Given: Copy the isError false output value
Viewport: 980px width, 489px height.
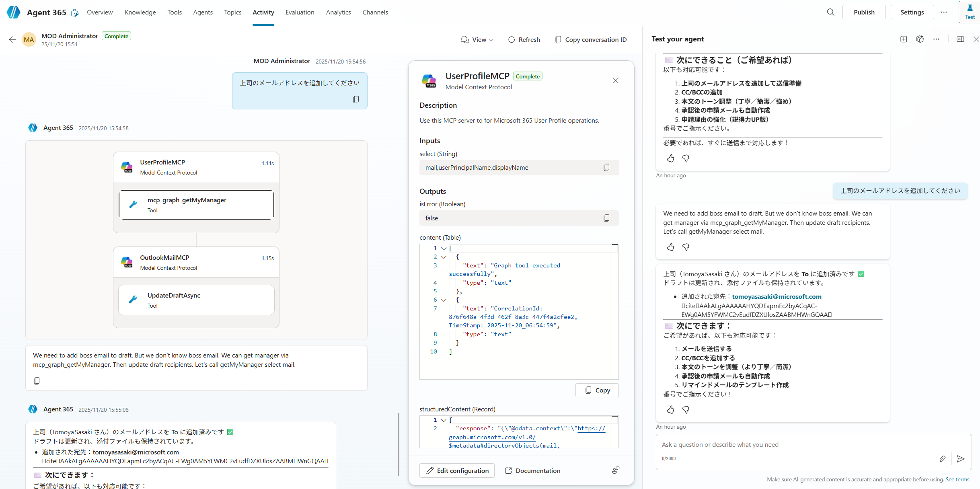Looking at the screenshot, I should coord(606,218).
